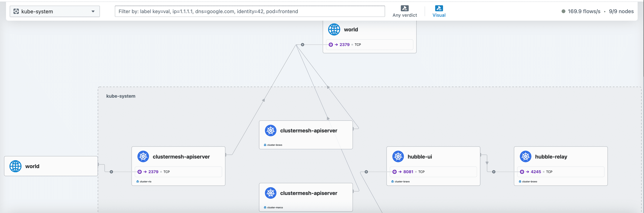This screenshot has width=644, height=213.
Task: Select the hubble-ui card title
Action: click(x=420, y=157)
